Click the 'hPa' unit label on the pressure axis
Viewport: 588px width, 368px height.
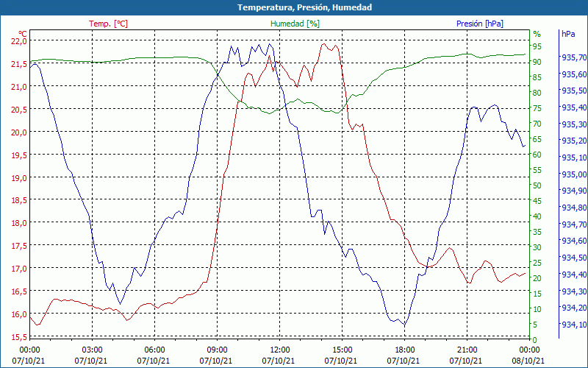click(x=568, y=34)
